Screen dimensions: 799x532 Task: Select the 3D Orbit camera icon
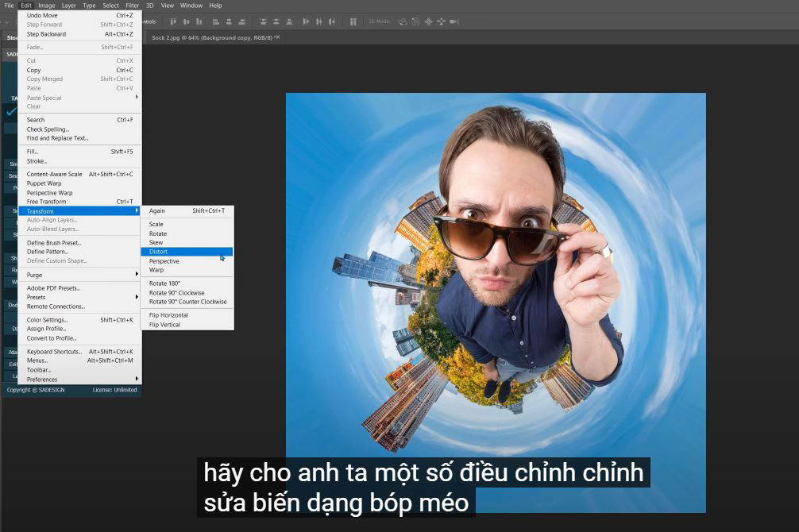click(403, 21)
